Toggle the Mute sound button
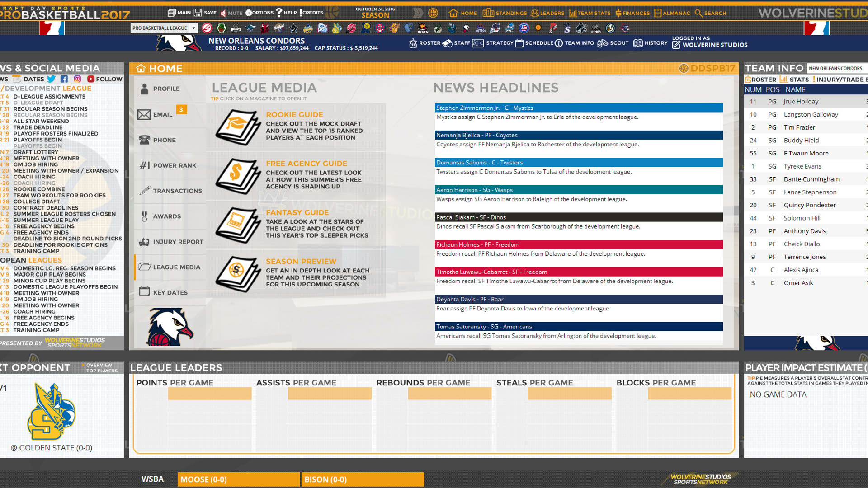Screen dimensions: 868x488 [x=231, y=13]
